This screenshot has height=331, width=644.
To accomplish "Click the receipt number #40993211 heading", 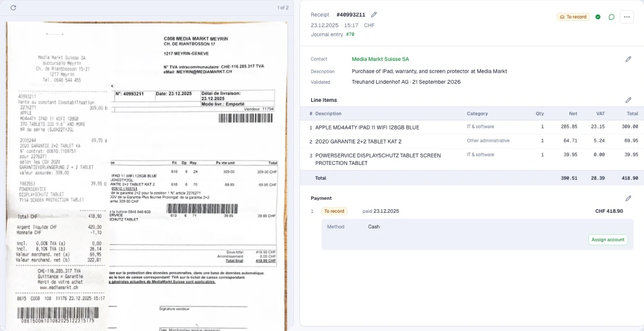I will [x=351, y=15].
